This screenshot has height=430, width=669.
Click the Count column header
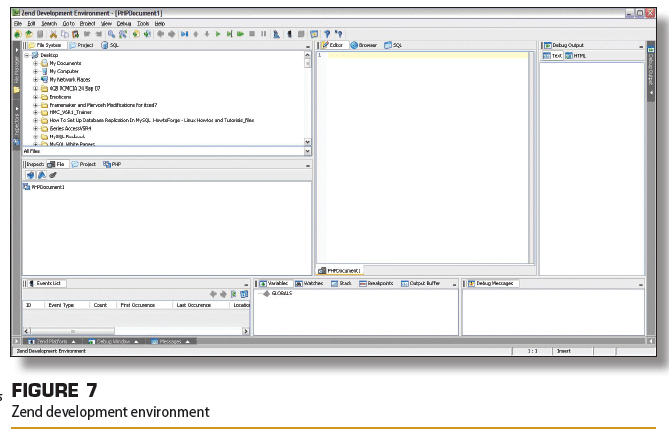(x=102, y=305)
